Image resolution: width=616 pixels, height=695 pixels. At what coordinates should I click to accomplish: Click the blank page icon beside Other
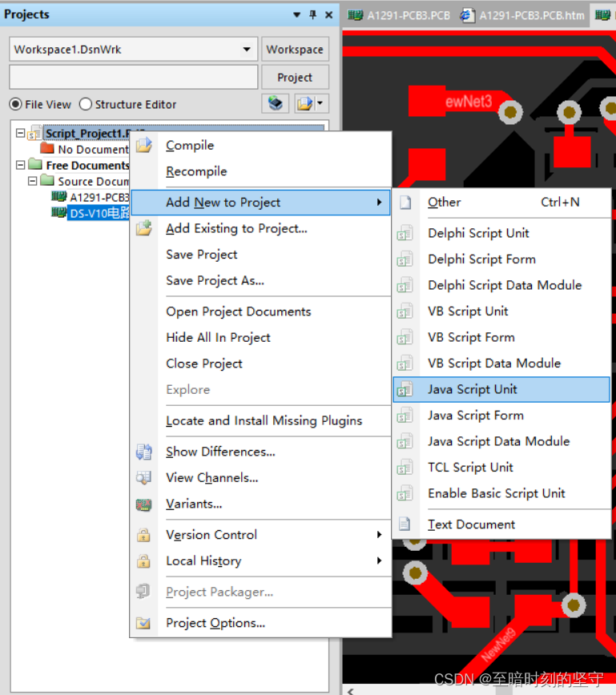(405, 202)
